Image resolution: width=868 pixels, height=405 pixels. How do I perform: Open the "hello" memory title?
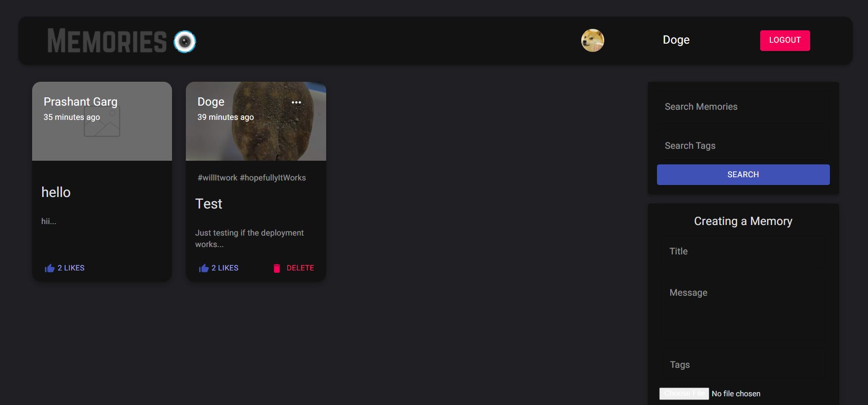pos(56,192)
